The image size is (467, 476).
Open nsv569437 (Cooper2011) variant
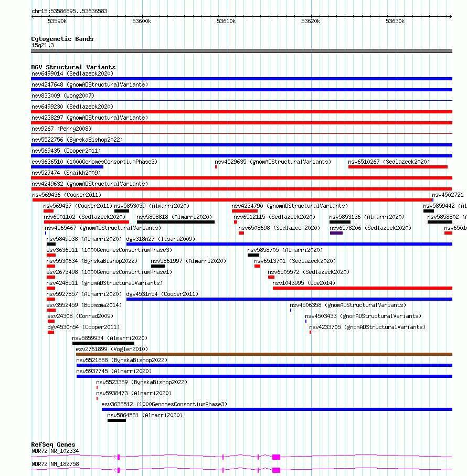78,206
